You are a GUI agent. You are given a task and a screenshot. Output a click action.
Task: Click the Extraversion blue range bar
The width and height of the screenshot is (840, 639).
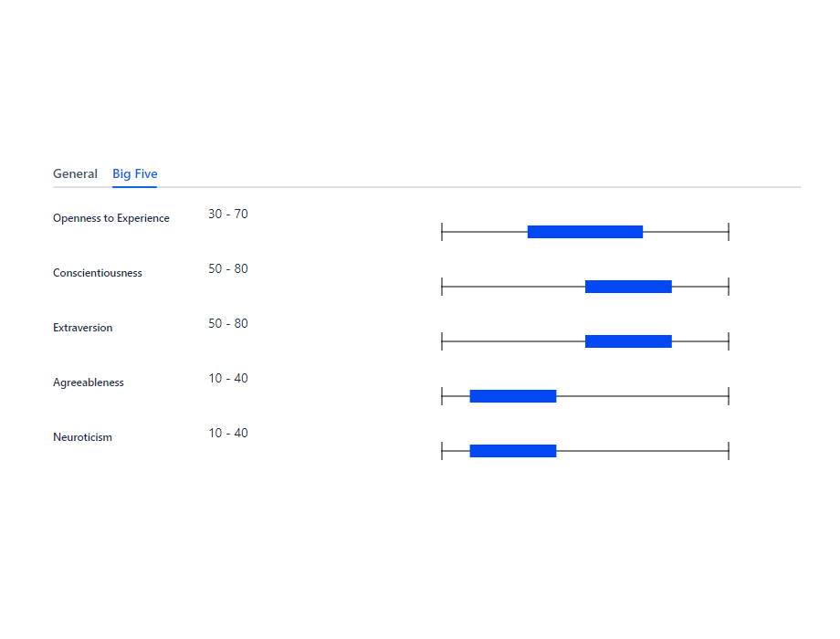[628, 341]
